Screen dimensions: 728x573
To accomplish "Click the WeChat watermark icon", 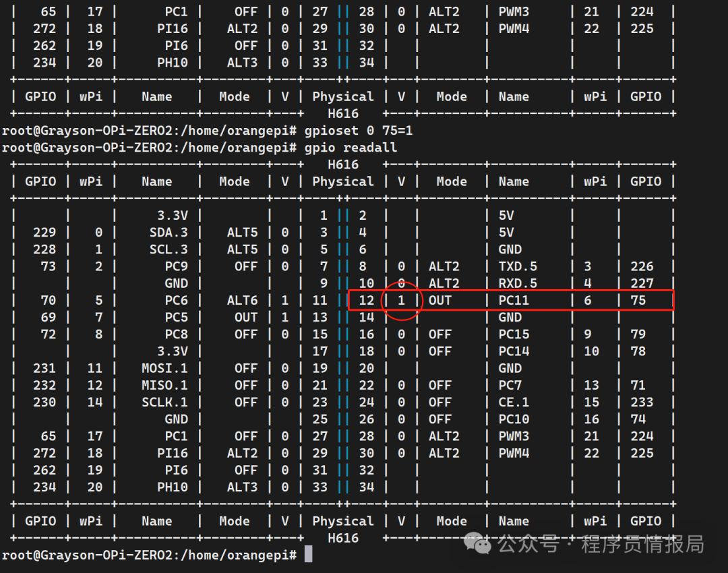I will [476, 544].
